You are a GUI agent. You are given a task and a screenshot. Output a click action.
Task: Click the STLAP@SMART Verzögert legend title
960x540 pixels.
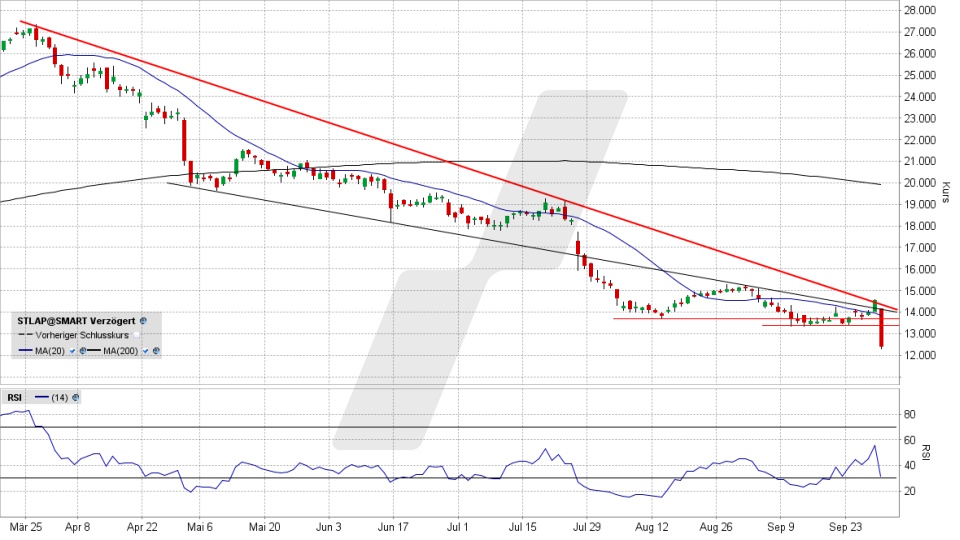77,321
